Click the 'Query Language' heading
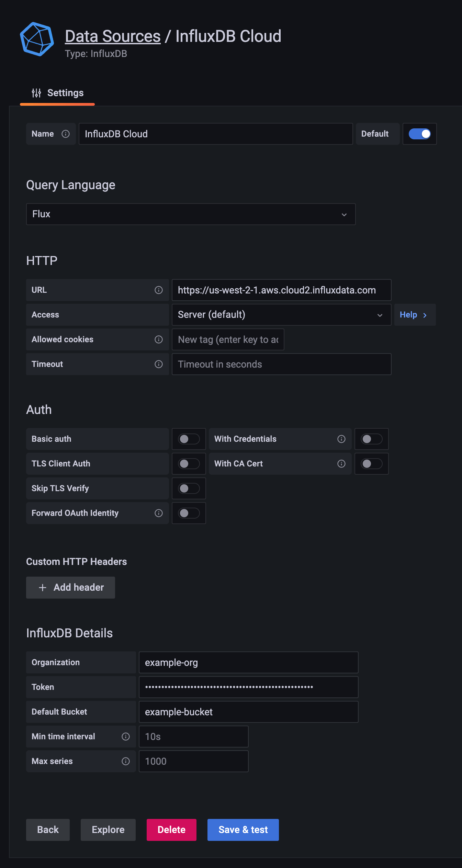Viewport: 462px width, 868px height. 71,185
